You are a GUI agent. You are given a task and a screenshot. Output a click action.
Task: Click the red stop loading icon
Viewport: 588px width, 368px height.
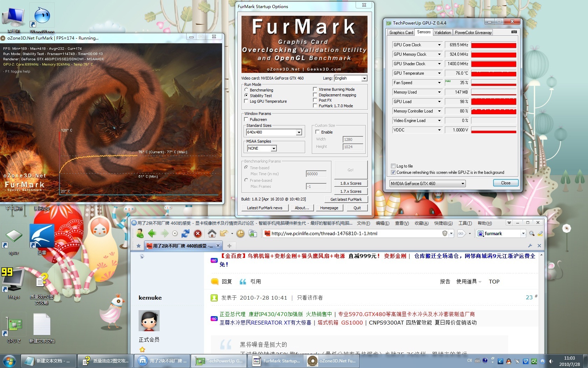[198, 233]
